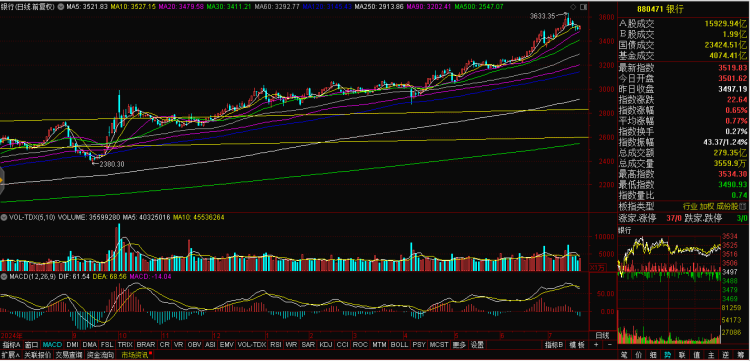Screen dimensions: 750x361
Task: Click the 3633.35 high price marker
Action: (x=542, y=16)
